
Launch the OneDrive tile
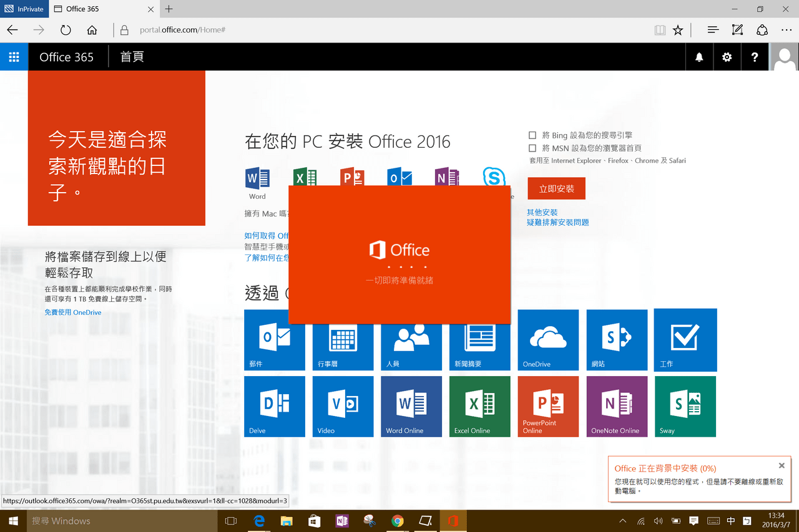[549, 340]
